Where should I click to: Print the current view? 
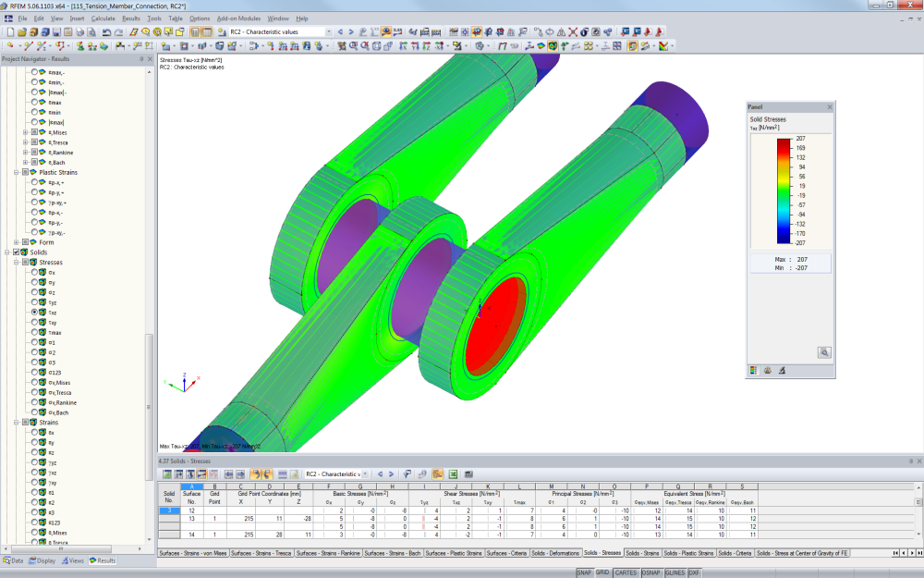click(79, 33)
